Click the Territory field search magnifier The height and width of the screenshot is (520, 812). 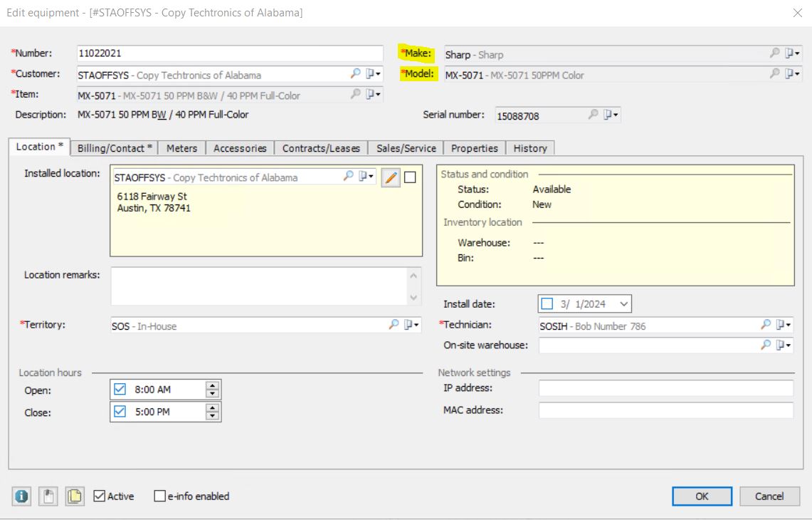(x=394, y=325)
